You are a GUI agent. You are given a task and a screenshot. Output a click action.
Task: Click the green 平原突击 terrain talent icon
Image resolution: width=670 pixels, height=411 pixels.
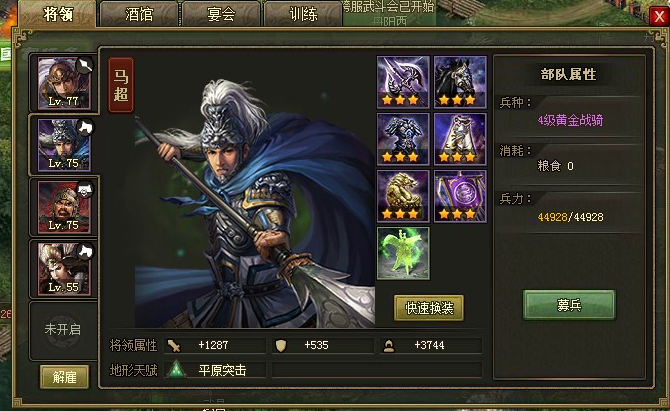(176, 370)
